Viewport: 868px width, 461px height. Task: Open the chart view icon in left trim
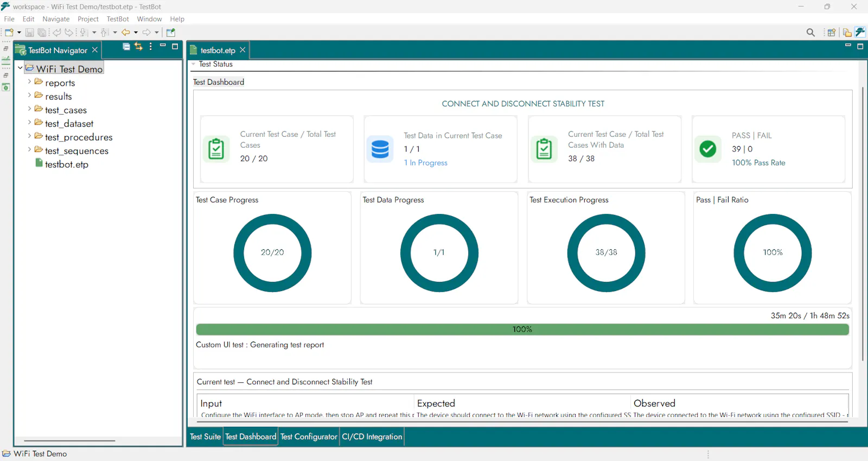pos(6,61)
